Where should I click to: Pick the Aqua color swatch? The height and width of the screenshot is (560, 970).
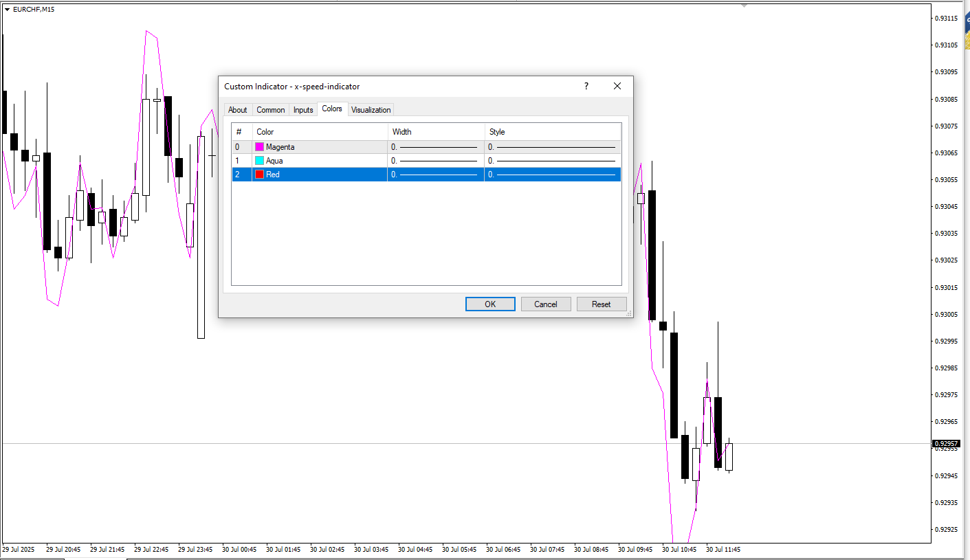pyautogui.click(x=260, y=161)
